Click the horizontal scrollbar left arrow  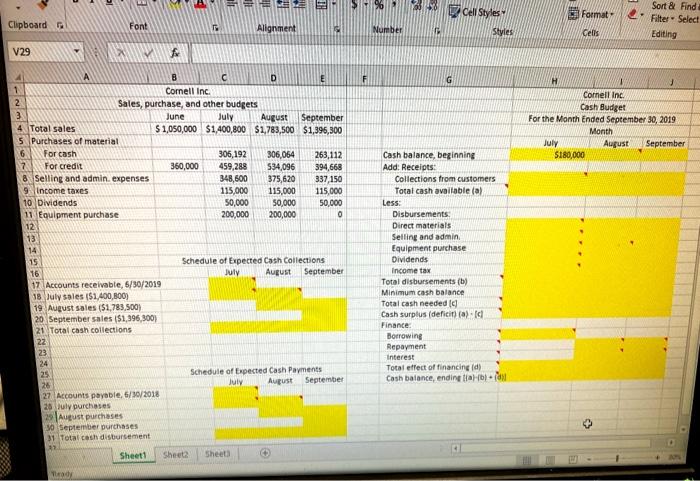(x=454, y=447)
